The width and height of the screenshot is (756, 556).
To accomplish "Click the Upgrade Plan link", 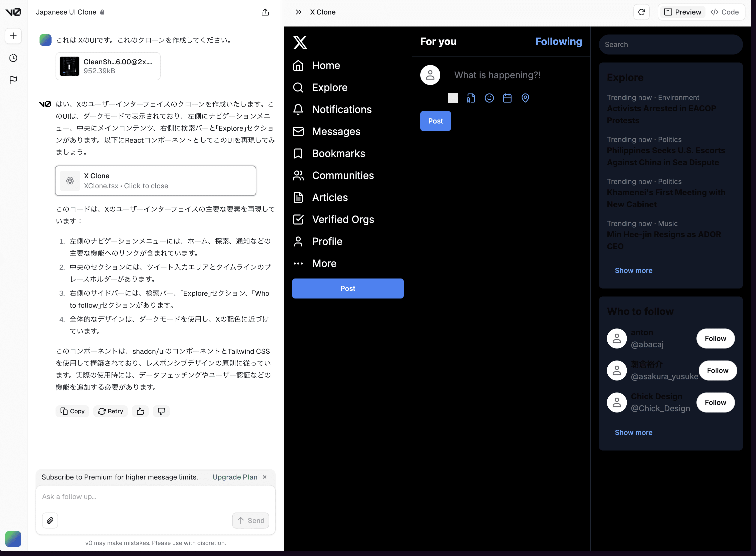I will [x=235, y=477].
